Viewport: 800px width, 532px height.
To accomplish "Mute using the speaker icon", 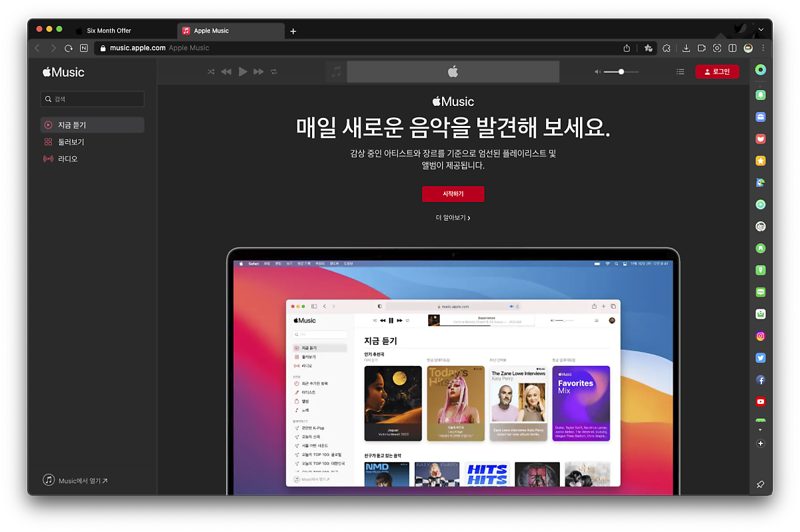I will pyautogui.click(x=597, y=72).
